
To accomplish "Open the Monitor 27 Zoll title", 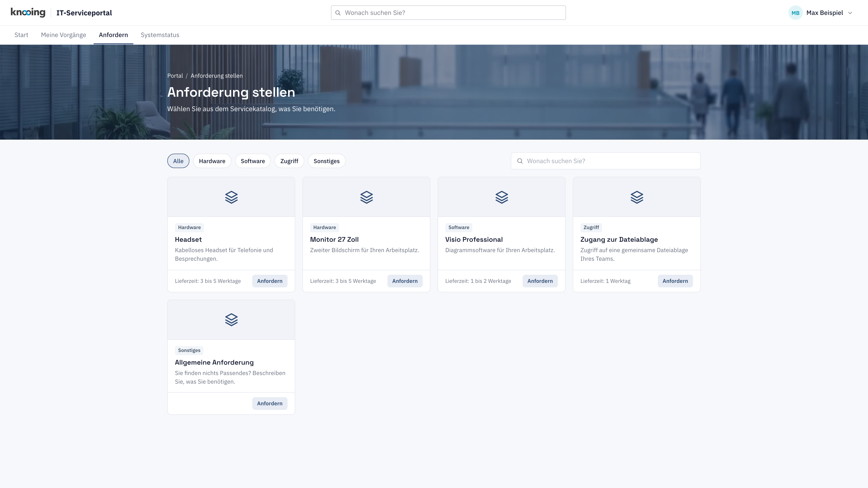I will tap(334, 239).
